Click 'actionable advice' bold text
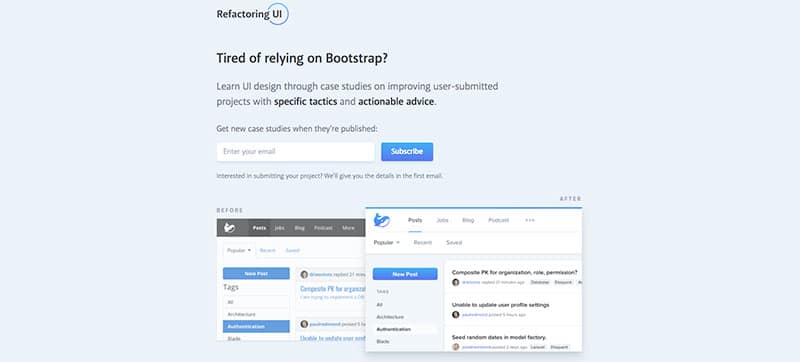 396,101
